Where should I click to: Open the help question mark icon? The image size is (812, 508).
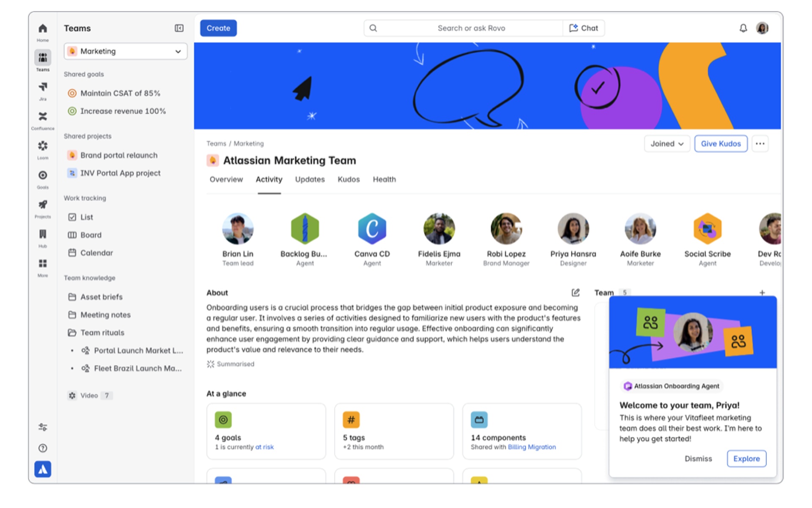tap(43, 448)
